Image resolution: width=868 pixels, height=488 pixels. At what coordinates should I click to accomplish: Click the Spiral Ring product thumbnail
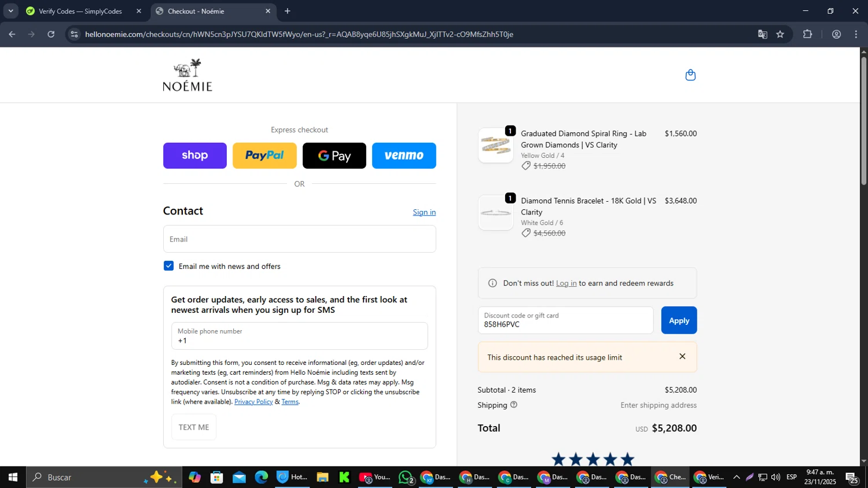(496, 146)
